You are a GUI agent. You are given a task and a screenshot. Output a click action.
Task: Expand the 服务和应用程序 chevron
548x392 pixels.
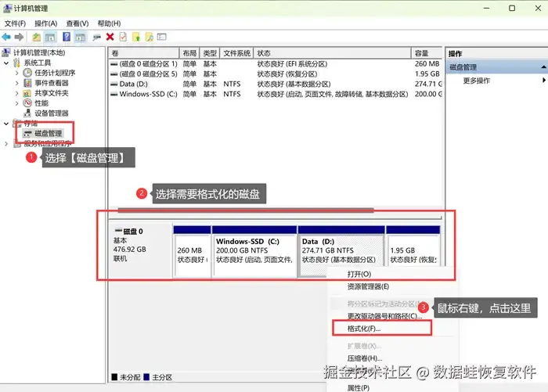[6, 144]
